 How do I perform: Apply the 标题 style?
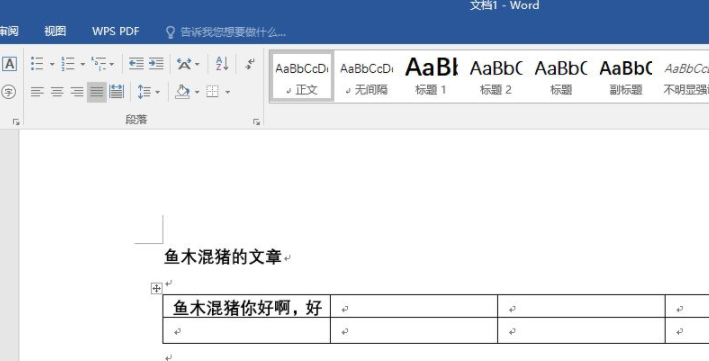click(561, 76)
